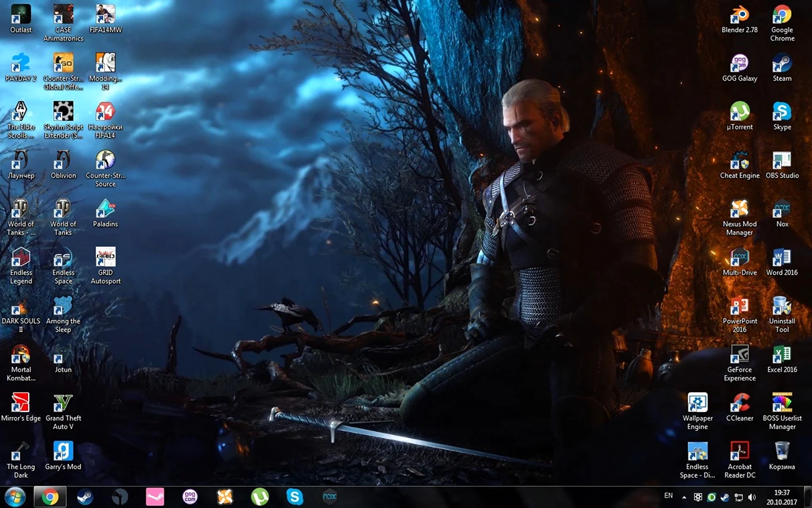
Task: Click the volume speaker tray icon
Action: point(752,497)
